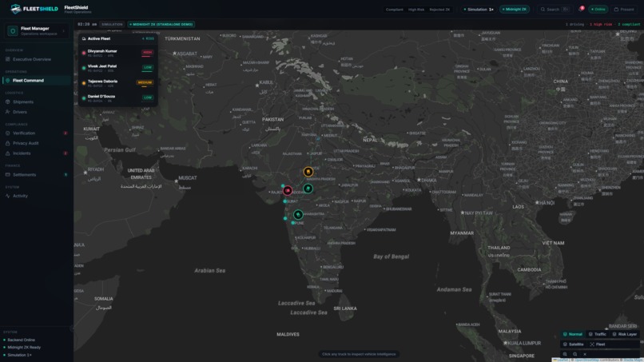
Task: Click Tejeswa Daboria's MEDIUM risk tag
Action: click(x=145, y=82)
